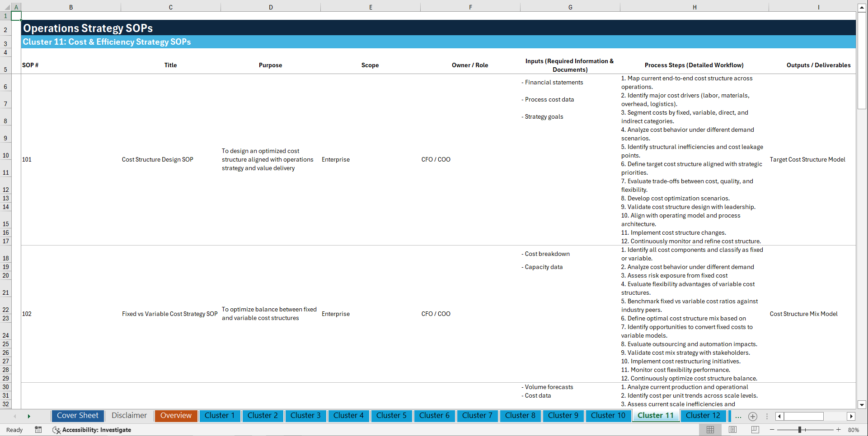Select the Cluster 3 sheet tab
Viewport: 868px width, 436px height.
tap(305, 416)
